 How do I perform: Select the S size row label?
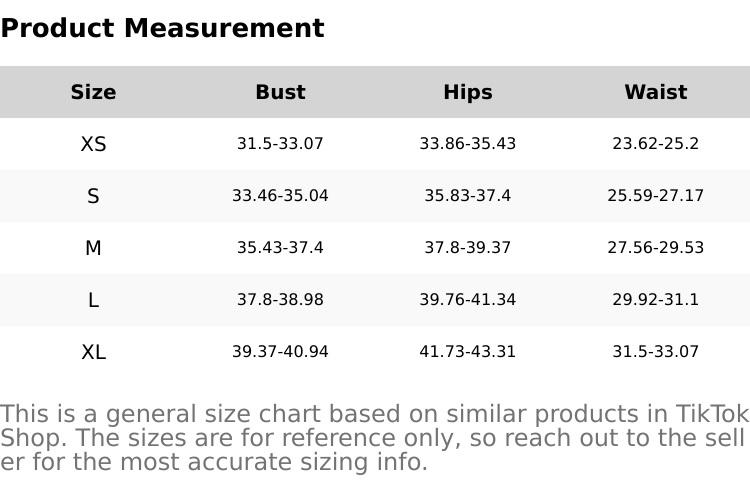pyautogui.click(x=93, y=196)
